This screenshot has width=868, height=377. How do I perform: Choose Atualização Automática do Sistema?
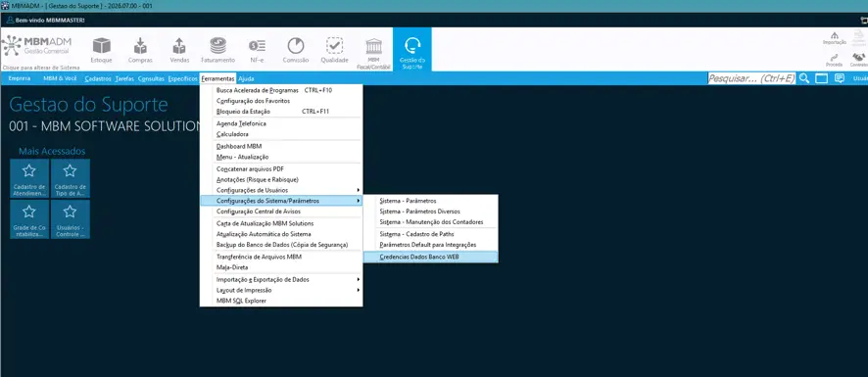coord(281,234)
